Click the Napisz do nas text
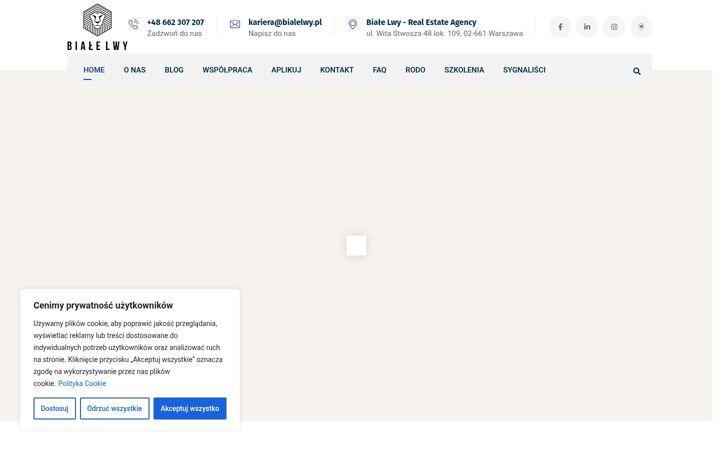Viewport: 720px width, 450px height. click(272, 34)
